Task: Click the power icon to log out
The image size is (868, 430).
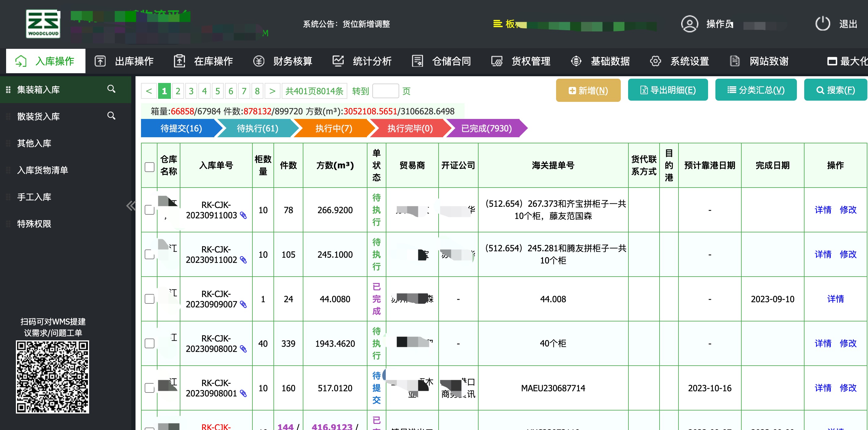Action: pyautogui.click(x=823, y=24)
